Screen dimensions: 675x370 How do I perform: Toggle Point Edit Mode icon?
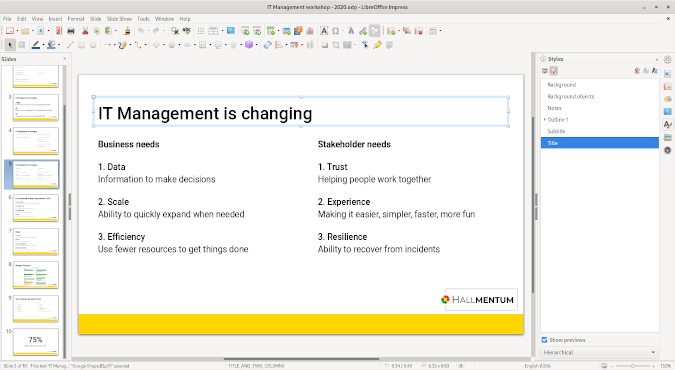(x=365, y=45)
